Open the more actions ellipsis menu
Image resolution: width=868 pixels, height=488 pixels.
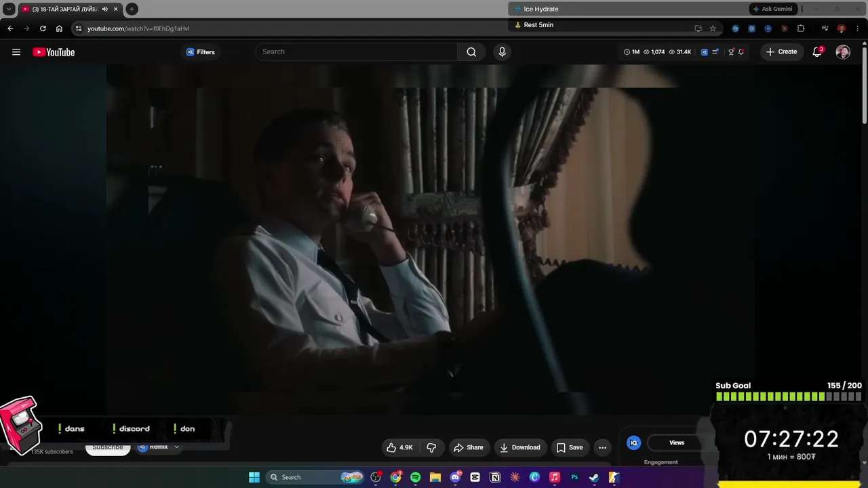(602, 447)
